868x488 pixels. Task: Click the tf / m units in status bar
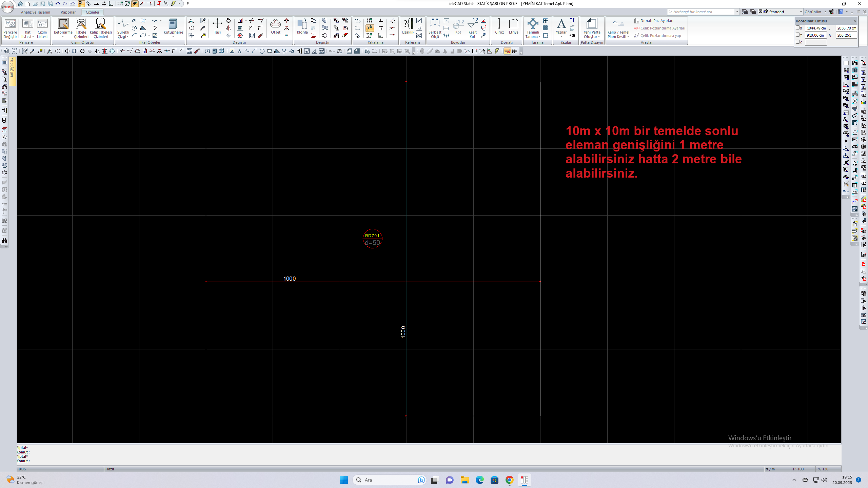(x=770, y=469)
